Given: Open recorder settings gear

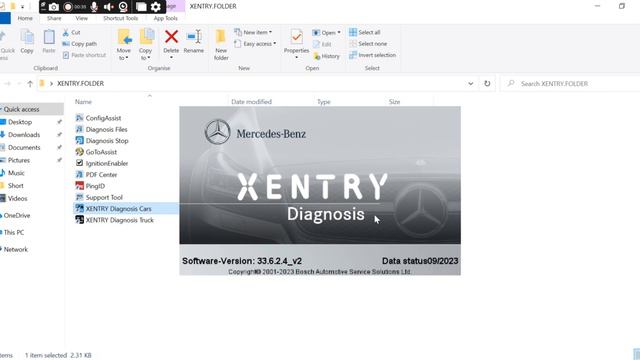Looking at the screenshot, I should click(156, 7).
